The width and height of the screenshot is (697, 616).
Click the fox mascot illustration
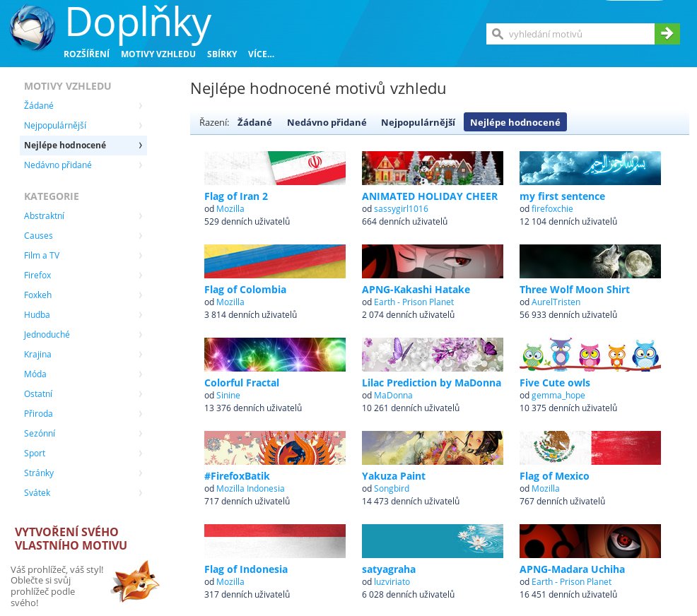click(x=134, y=581)
